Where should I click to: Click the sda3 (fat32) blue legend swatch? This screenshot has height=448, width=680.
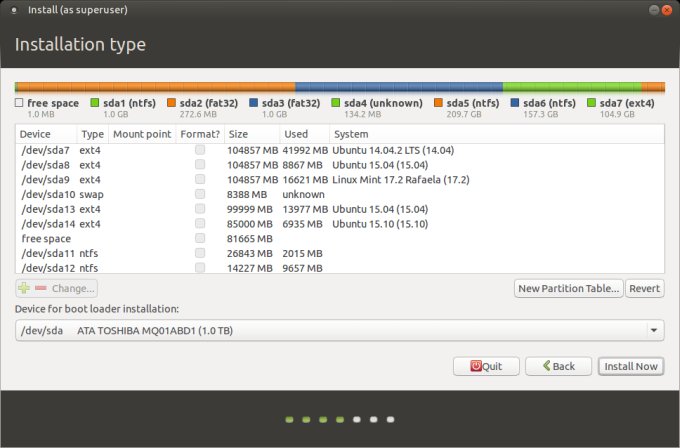[253, 103]
